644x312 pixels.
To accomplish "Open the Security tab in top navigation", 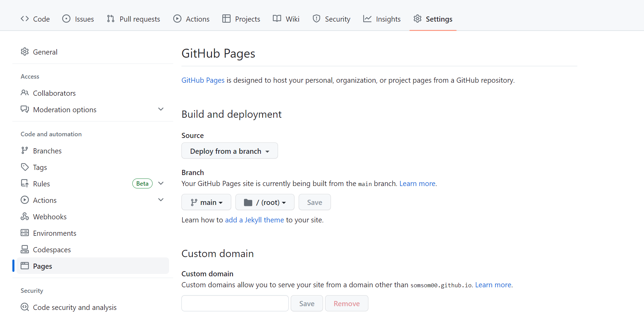I will coord(331,19).
